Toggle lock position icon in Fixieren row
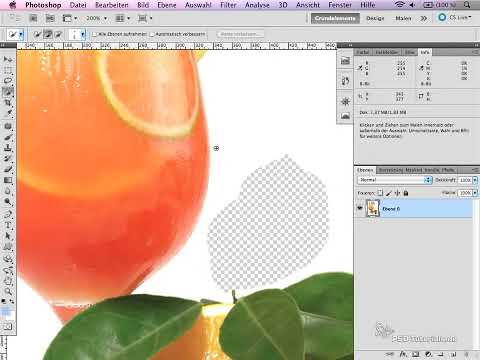The image size is (480, 360). [397, 193]
